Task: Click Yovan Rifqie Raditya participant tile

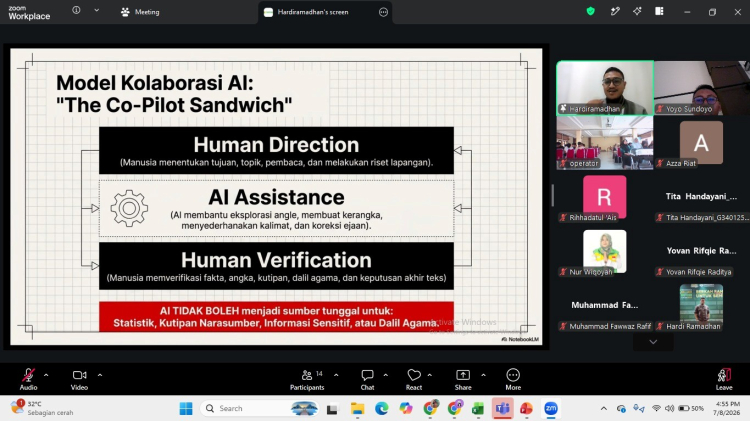Action: click(x=701, y=252)
